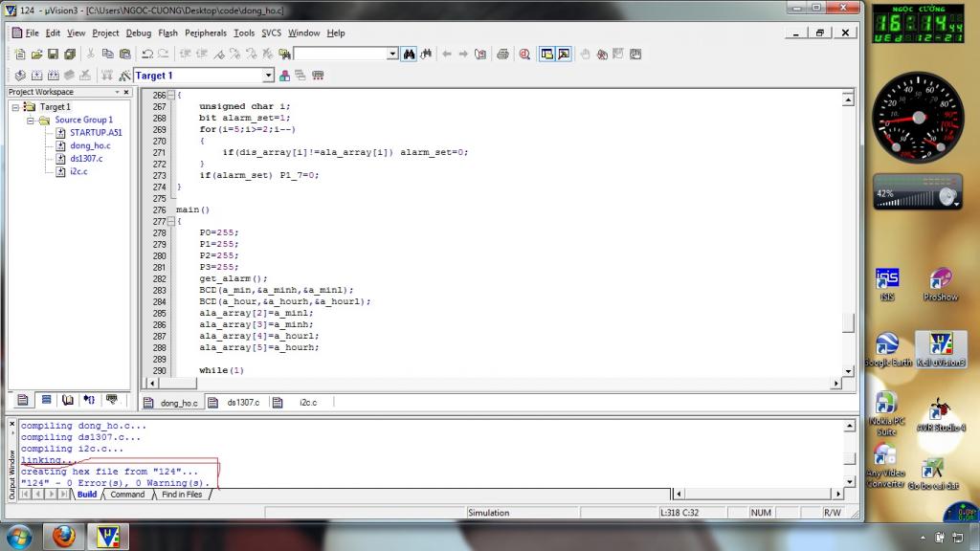Toggle the Project Window toolbar button
This screenshot has height=551, width=980.
[x=546, y=55]
